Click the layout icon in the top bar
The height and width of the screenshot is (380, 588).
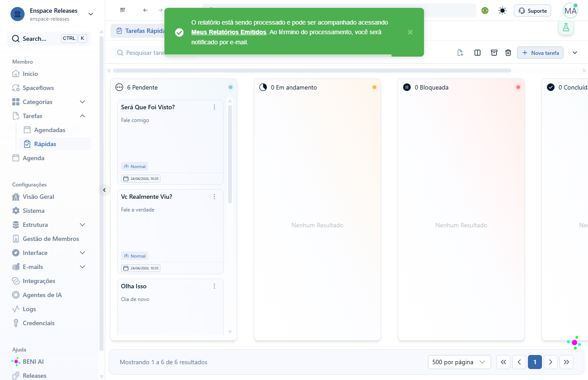click(123, 10)
